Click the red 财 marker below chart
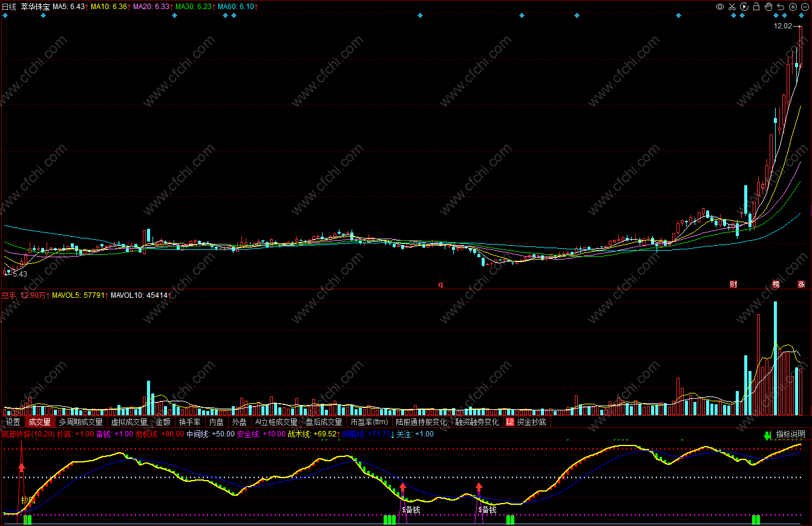The width and height of the screenshot is (812, 526). [x=733, y=284]
